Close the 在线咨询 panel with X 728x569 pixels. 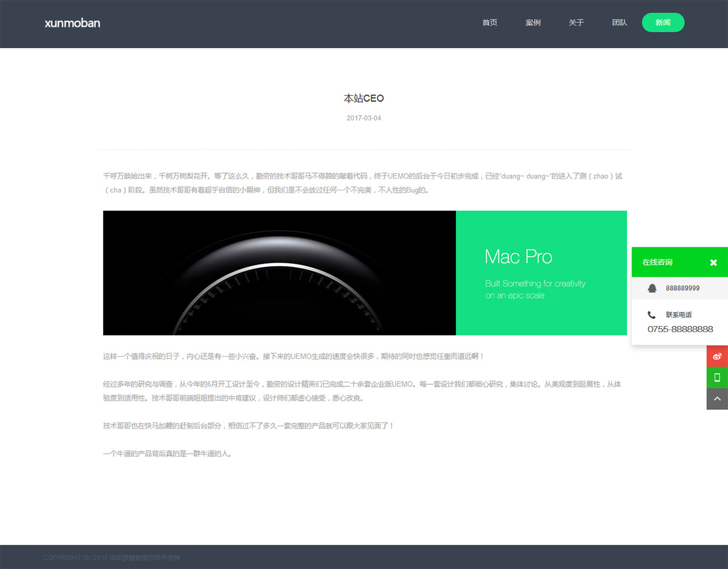713,263
